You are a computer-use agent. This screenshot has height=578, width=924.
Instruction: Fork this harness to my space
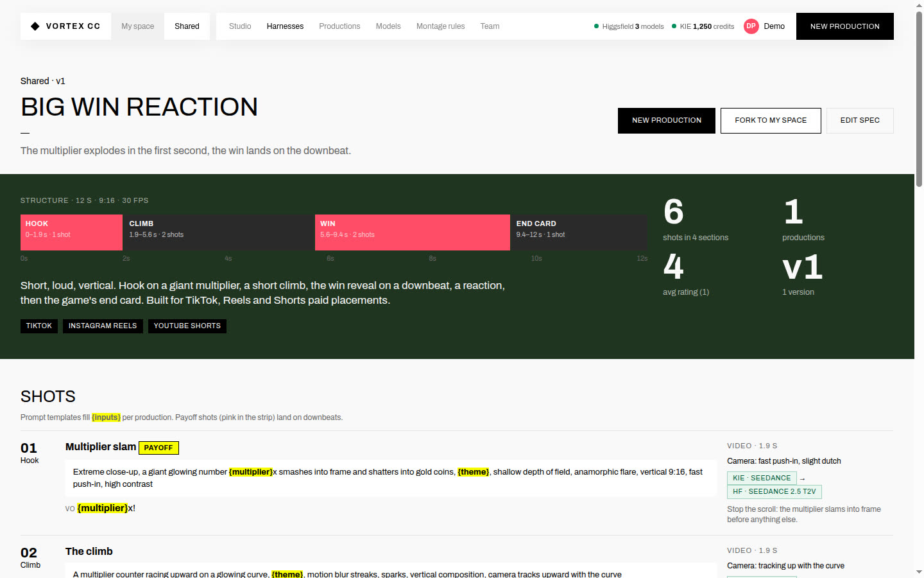(771, 121)
